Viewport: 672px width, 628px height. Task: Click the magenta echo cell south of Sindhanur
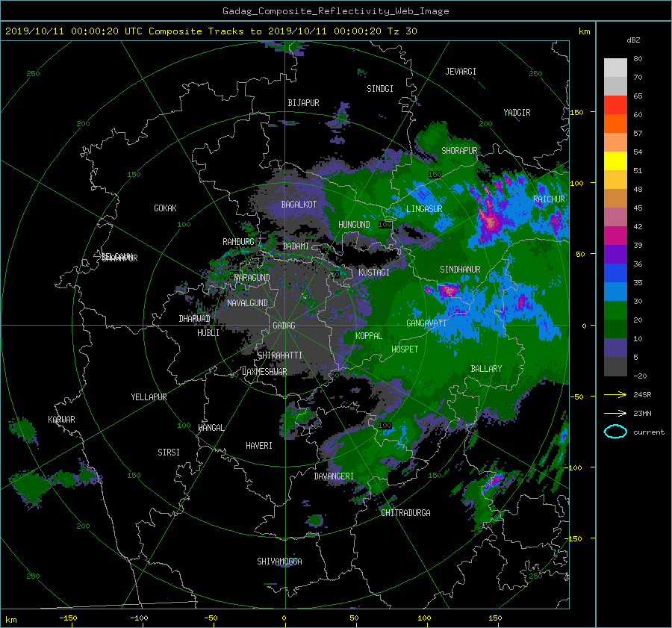tap(448, 290)
